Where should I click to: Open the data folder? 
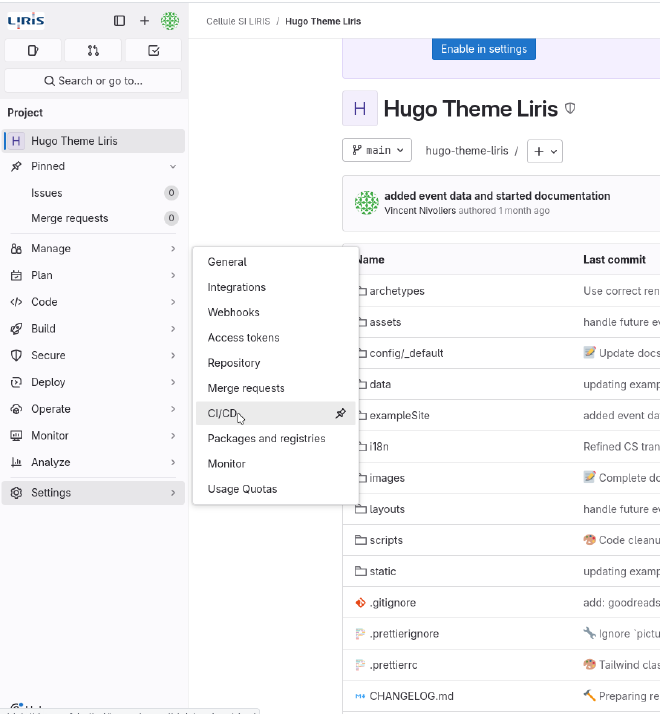click(380, 384)
